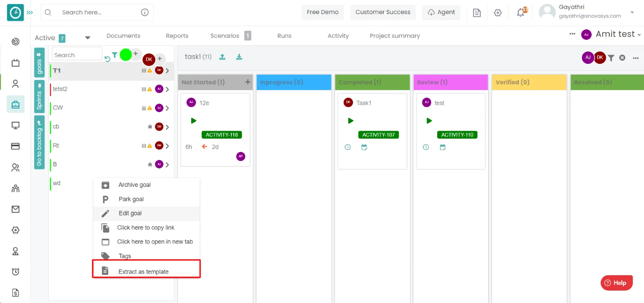Open Gayathri user profile dropdown
Viewport: 644px width, 303px height.
click(632, 12)
